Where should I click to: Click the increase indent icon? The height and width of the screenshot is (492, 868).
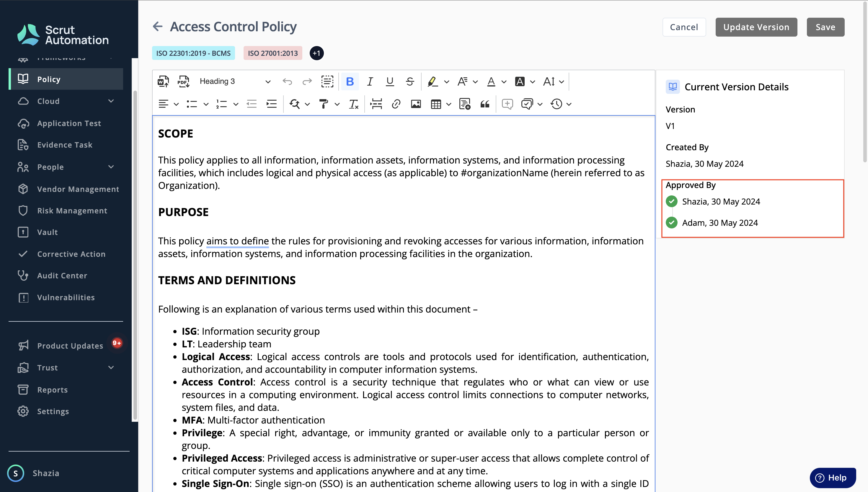pyautogui.click(x=271, y=104)
